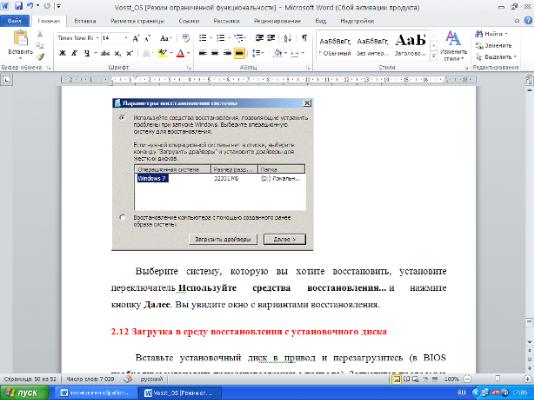Viewport: 534px width, 400px height.
Task: Toggle bold formatting Ж button
Action: click(62, 53)
